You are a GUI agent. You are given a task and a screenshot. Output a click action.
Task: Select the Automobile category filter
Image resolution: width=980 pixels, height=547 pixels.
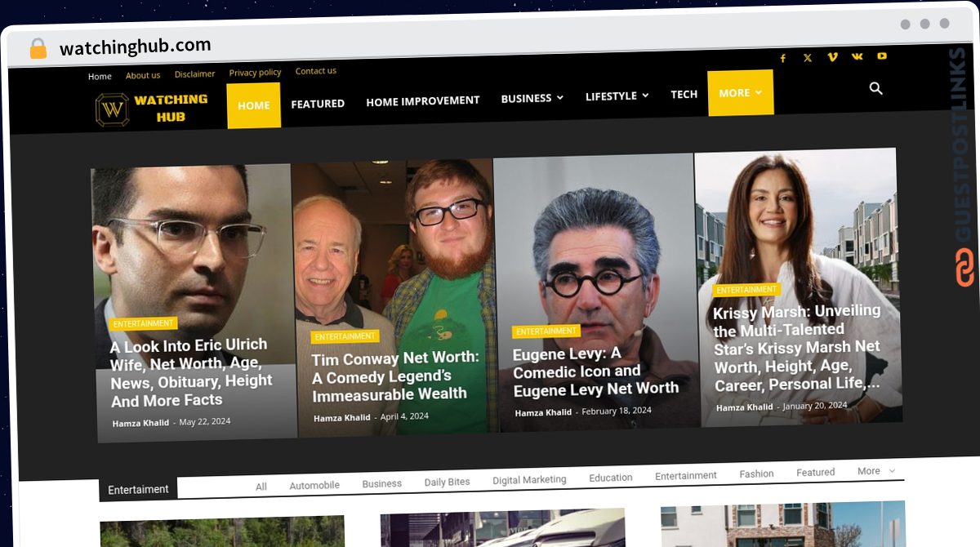(314, 485)
